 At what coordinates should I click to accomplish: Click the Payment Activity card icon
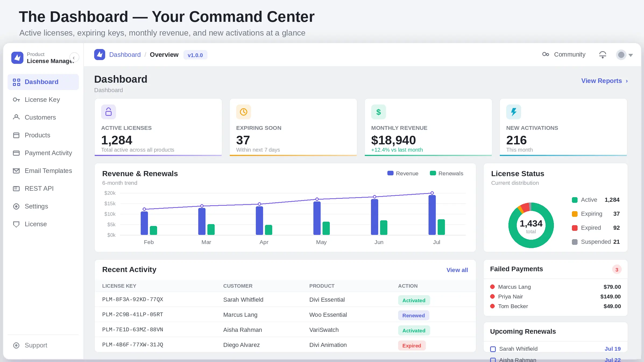click(16, 153)
